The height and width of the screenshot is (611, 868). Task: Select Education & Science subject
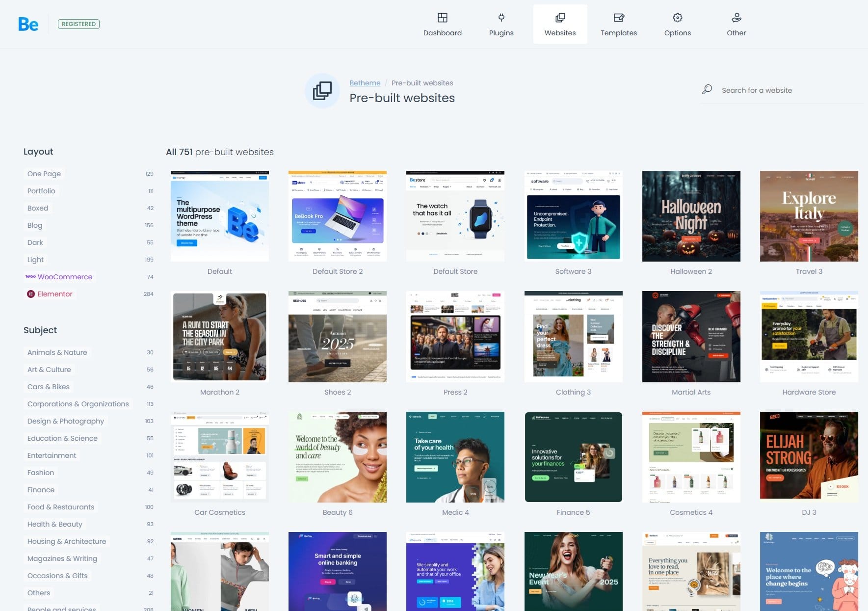pos(62,438)
